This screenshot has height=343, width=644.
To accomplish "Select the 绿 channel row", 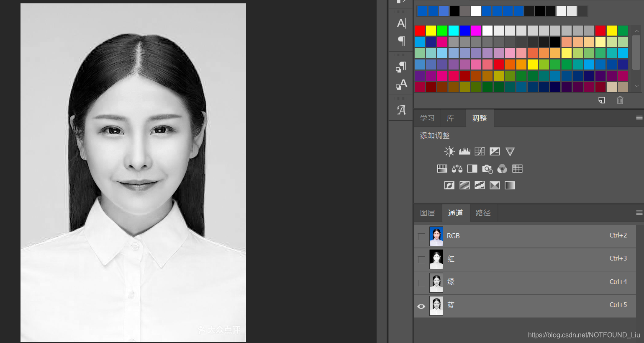I will point(525,283).
